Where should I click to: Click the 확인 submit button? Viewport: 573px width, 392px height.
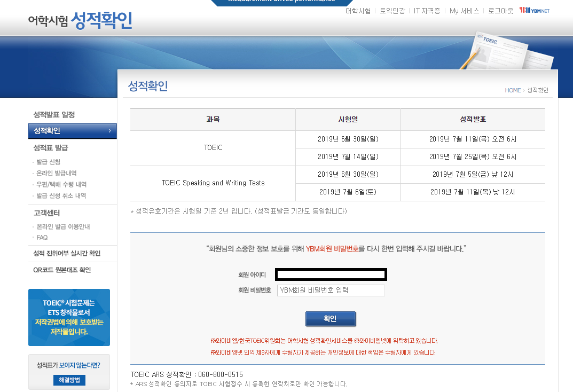pyautogui.click(x=331, y=319)
